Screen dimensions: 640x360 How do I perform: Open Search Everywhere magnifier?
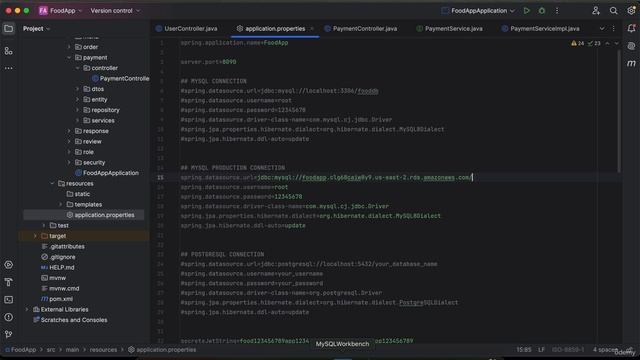tap(613, 11)
